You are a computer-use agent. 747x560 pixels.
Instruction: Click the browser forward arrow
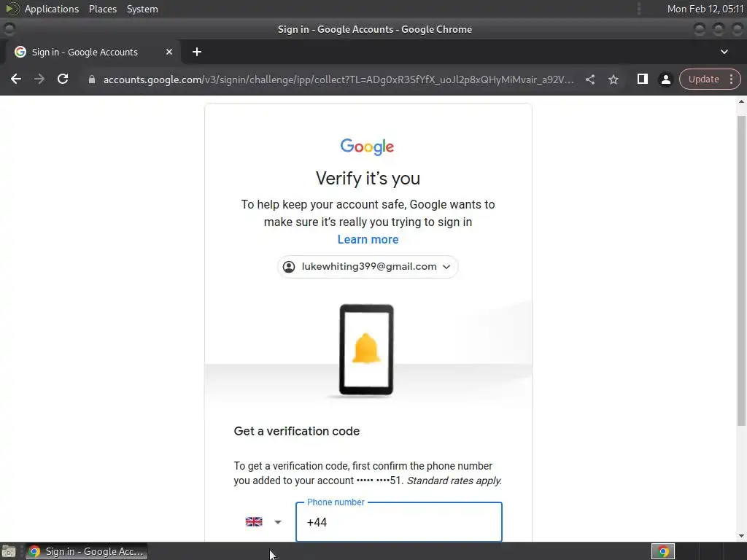click(39, 79)
